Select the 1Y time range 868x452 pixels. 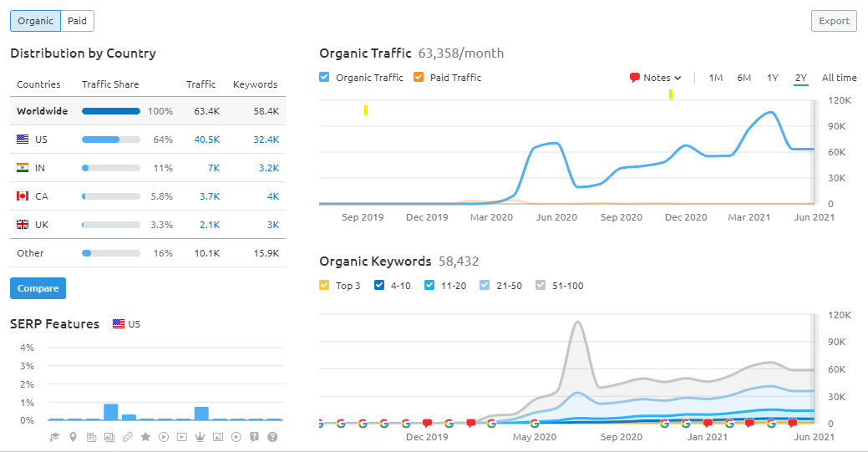772,78
